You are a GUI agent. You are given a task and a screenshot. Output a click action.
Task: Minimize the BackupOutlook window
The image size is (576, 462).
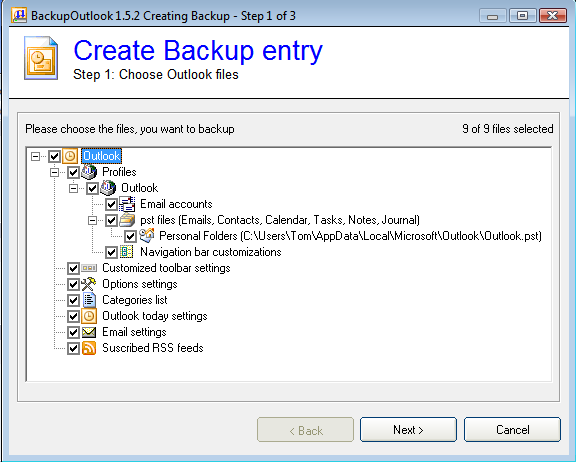click(x=493, y=16)
